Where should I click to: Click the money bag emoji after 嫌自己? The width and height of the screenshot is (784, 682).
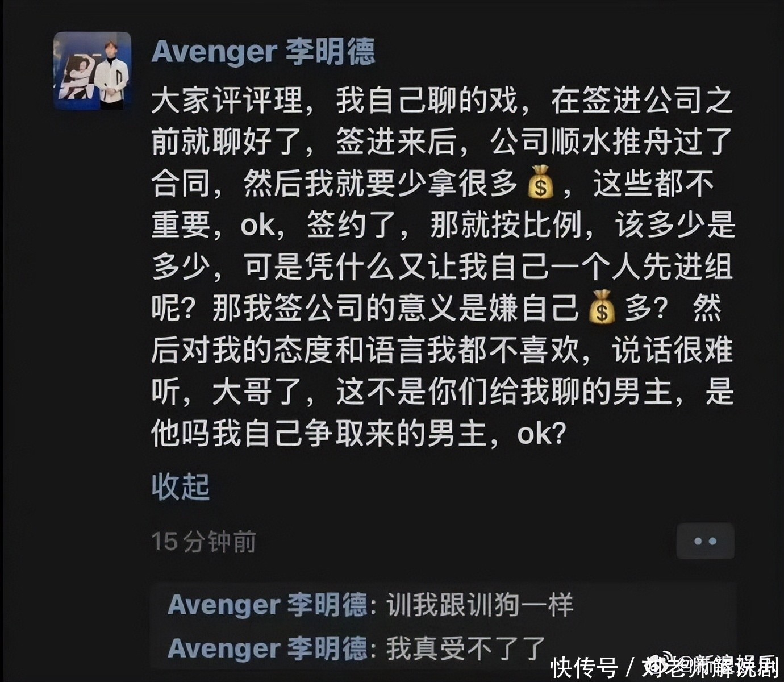[x=602, y=307]
